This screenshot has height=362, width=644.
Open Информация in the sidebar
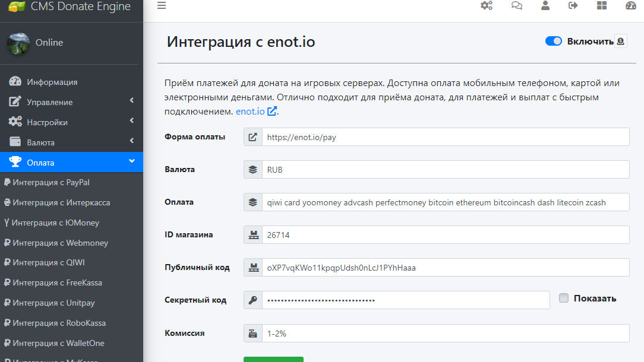pos(52,82)
